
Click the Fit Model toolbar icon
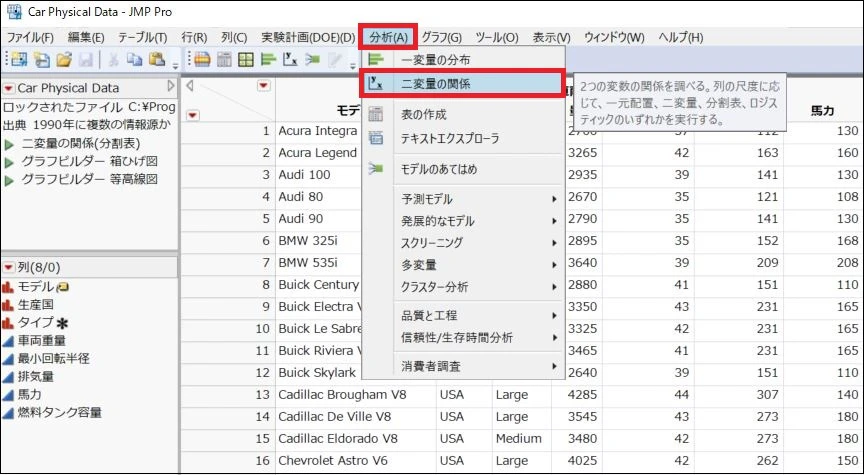pos(312,60)
